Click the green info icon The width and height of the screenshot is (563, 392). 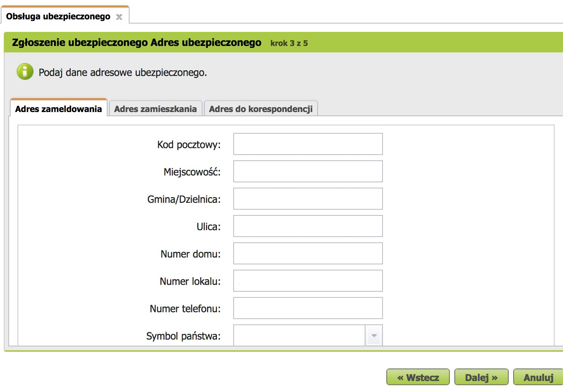(25, 72)
